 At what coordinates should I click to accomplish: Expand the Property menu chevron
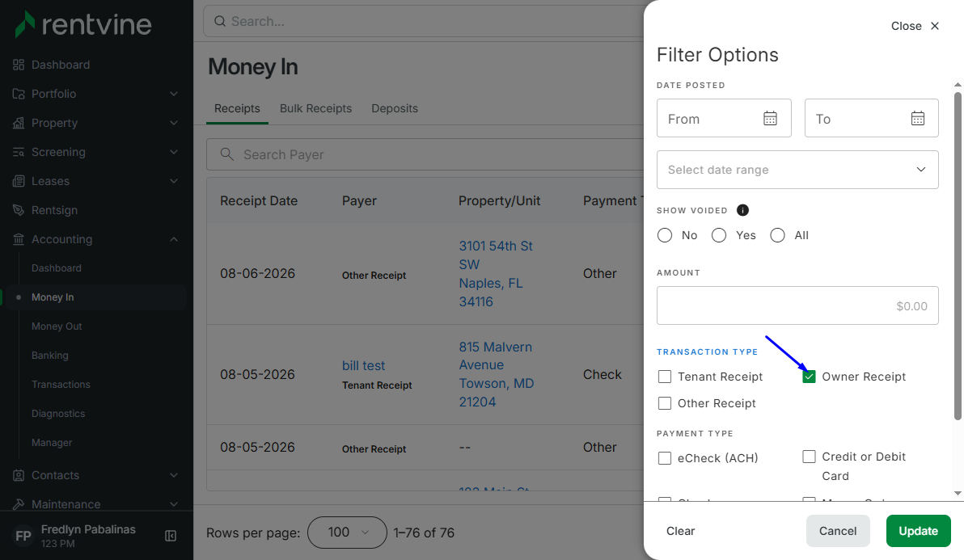pyautogui.click(x=174, y=123)
